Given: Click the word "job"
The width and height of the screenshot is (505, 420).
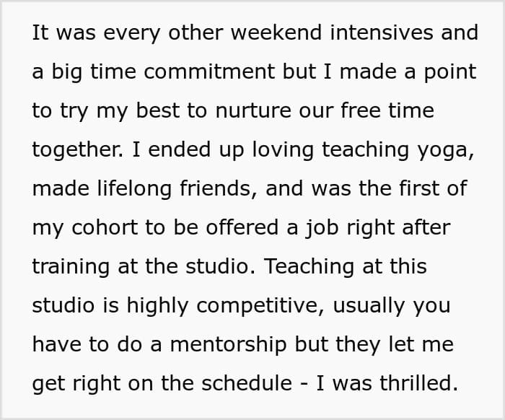Looking at the screenshot, I should pos(322,227).
